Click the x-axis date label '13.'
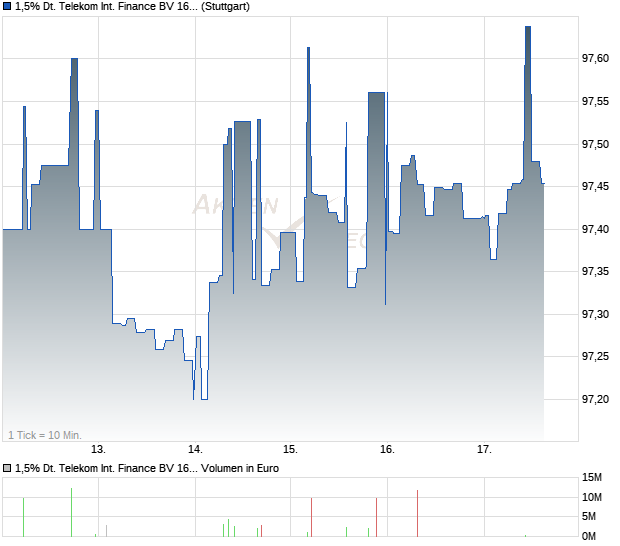Screen dimensions: 620x546 98,450
